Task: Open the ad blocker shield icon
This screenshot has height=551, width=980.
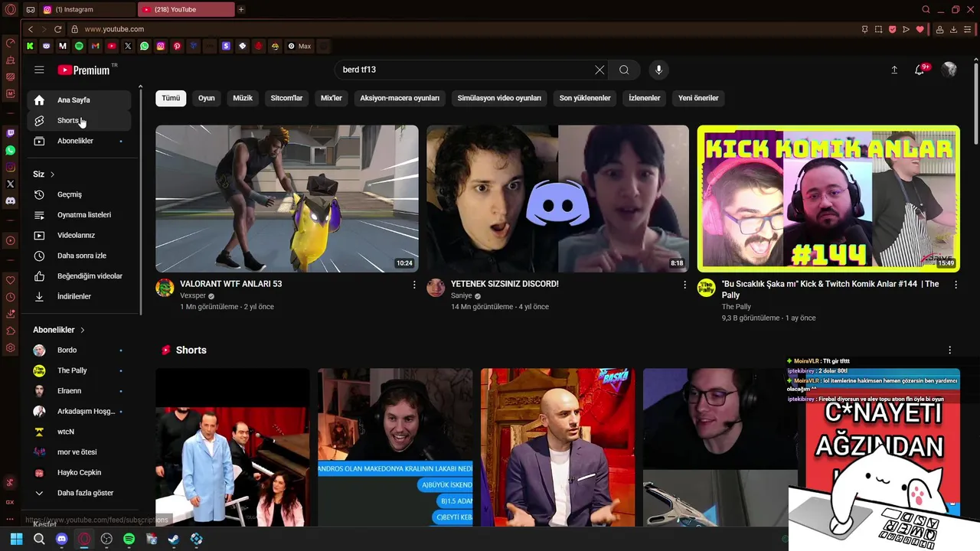Action: [892, 29]
